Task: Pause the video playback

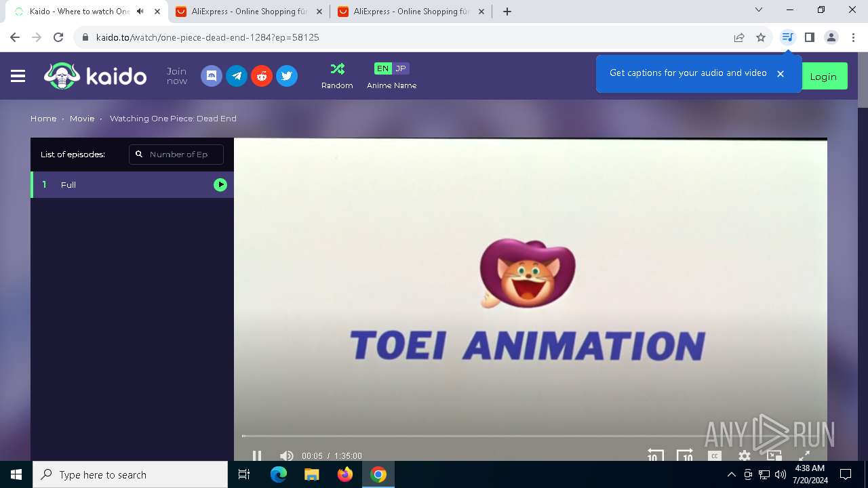Action: [x=257, y=455]
